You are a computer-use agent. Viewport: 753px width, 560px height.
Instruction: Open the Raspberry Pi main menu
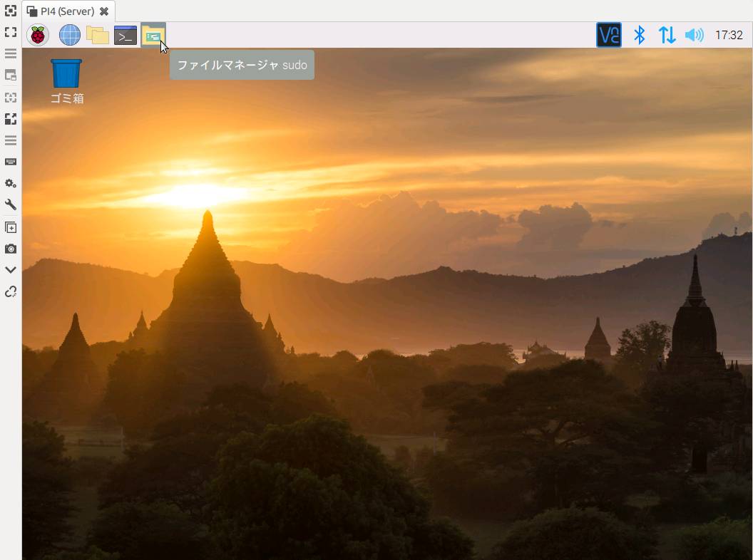(x=38, y=35)
